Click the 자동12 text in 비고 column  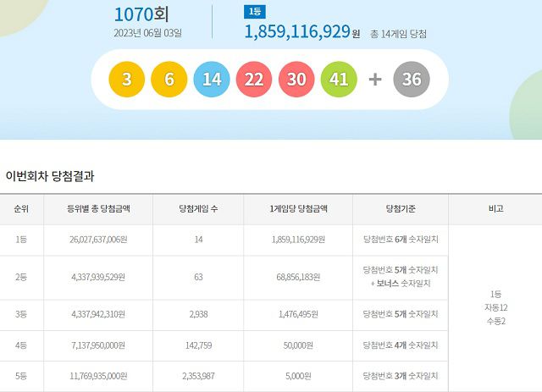pos(495,308)
